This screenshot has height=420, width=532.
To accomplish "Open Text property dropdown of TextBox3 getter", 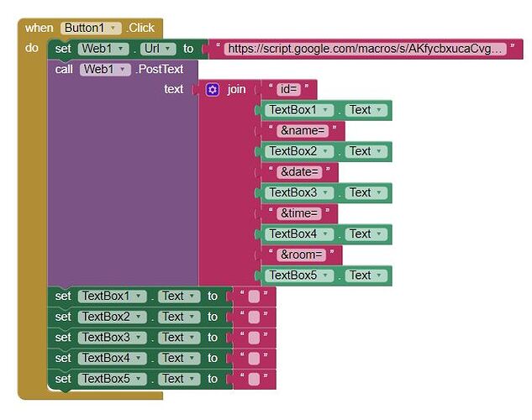I will (366, 193).
